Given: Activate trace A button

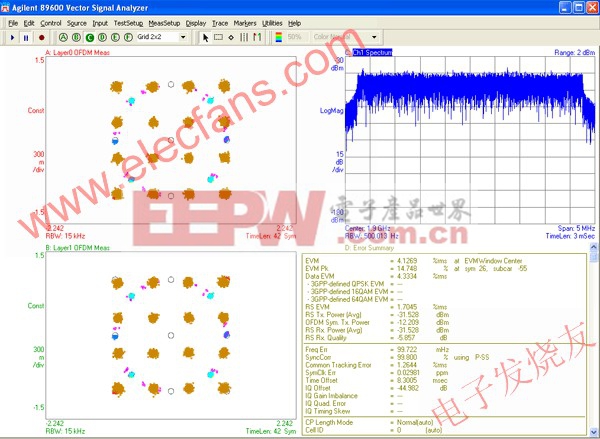Looking at the screenshot, I should [x=63, y=37].
